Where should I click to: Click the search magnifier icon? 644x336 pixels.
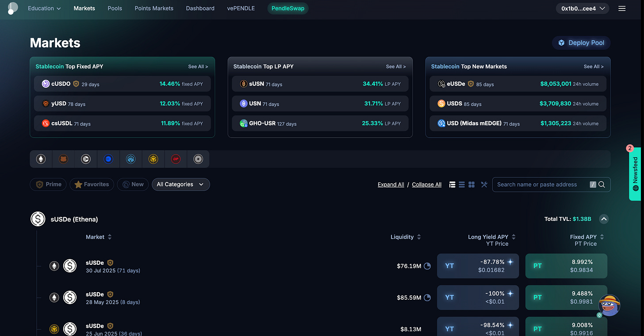pyautogui.click(x=602, y=185)
